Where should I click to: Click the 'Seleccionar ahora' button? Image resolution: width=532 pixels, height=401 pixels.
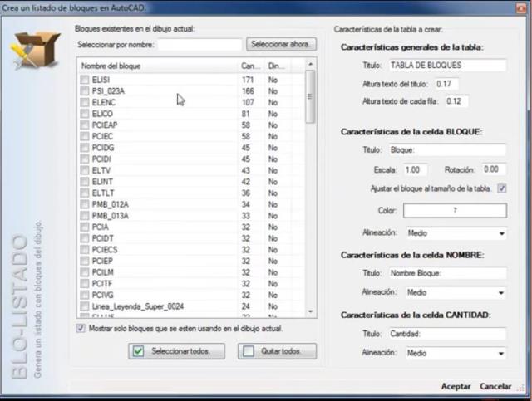[281, 44]
